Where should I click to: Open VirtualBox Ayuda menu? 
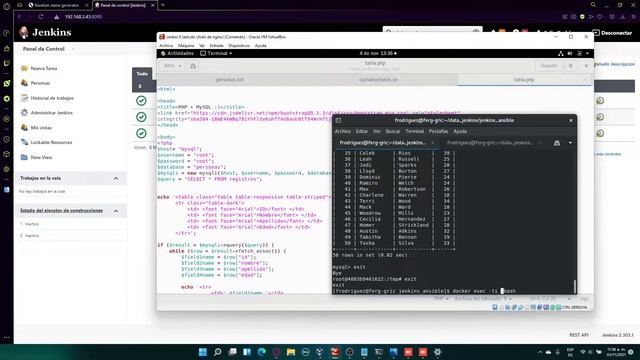click(x=260, y=46)
